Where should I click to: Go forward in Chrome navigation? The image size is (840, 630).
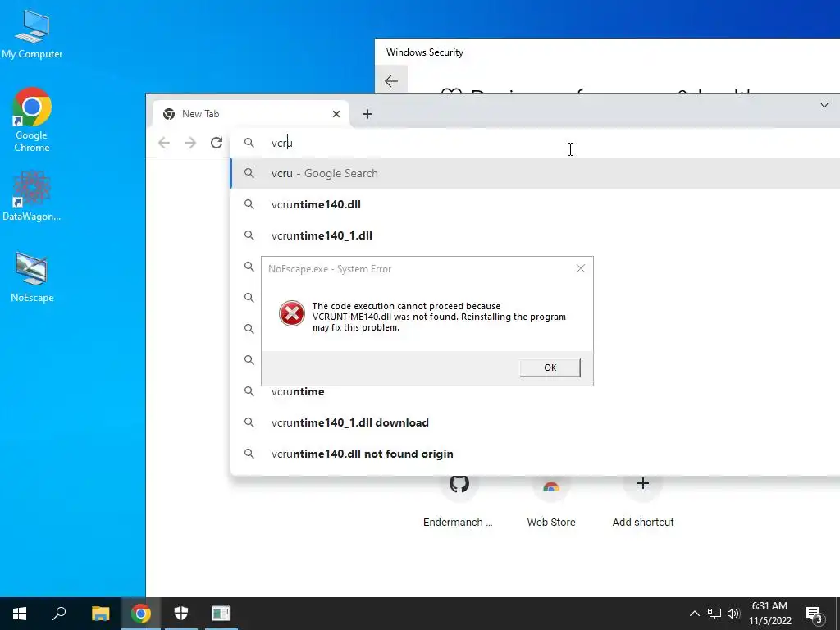pyautogui.click(x=190, y=143)
